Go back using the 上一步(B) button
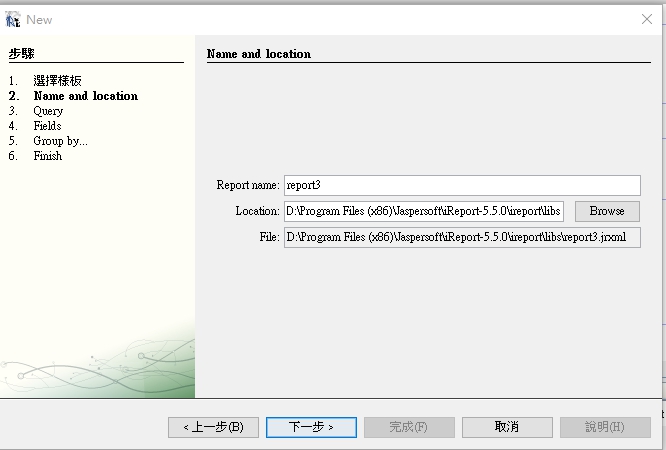 coord(213,427)
